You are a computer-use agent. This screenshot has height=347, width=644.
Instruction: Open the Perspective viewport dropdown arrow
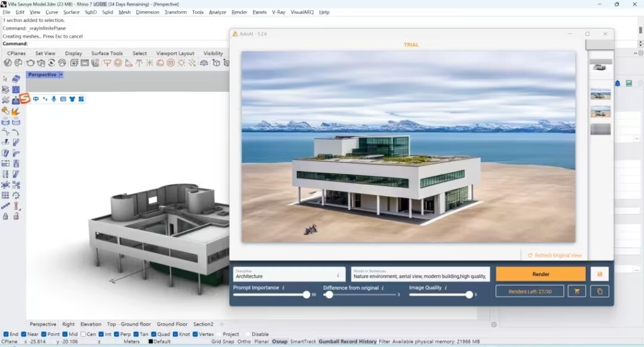point(61,75)
